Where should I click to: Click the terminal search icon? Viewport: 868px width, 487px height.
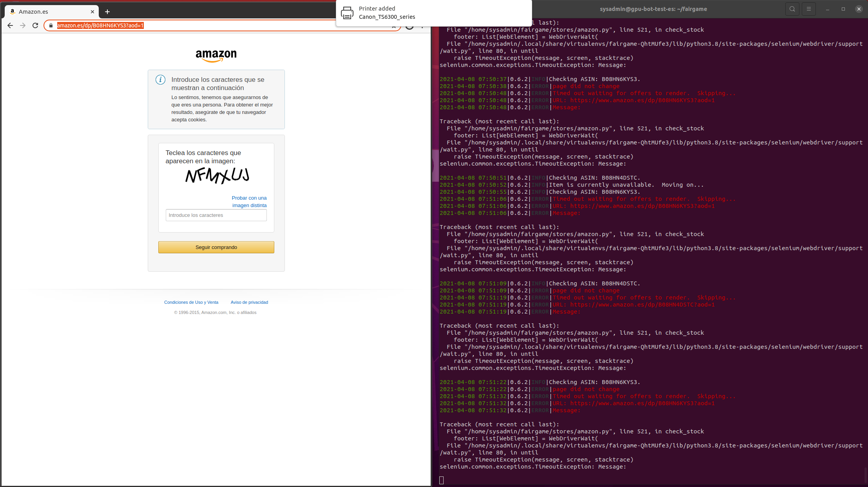point(792,9)
